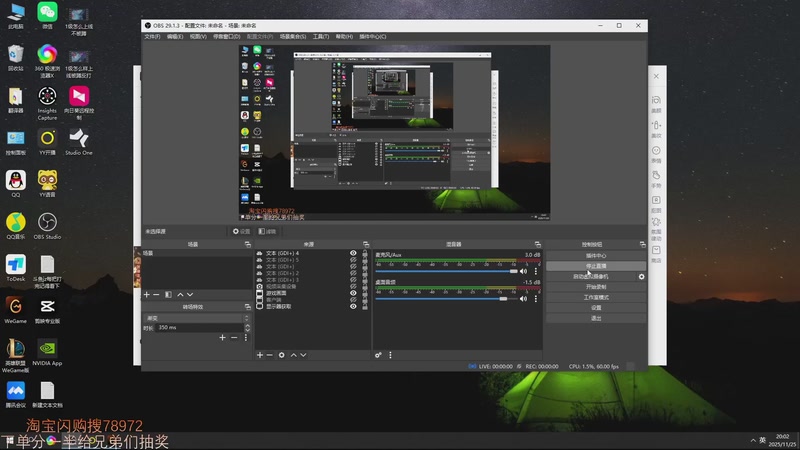This screenshot has width=800, height=450.
Task: Show the 视频采集设备 source
Action: (353, 286)
